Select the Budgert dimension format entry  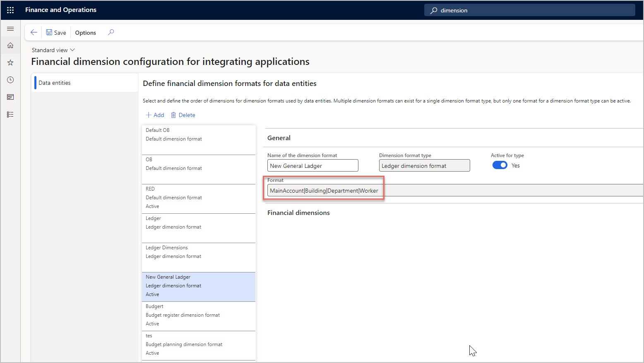[x=199, y=315]
